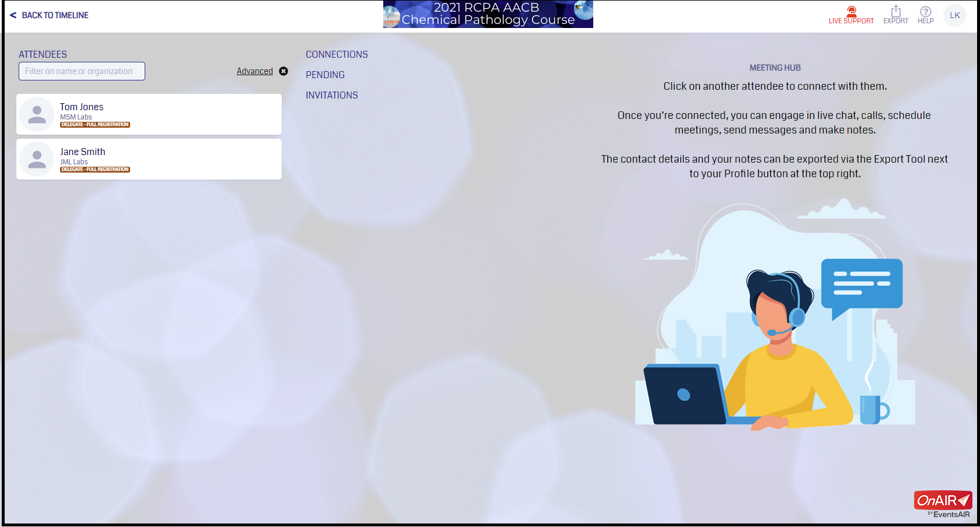Click the JML Labs organization text

tap(74, 162)
